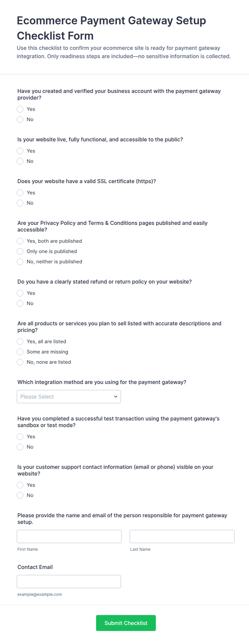Click the Last Name input field

pyautogui.click(x=182, y=537)
